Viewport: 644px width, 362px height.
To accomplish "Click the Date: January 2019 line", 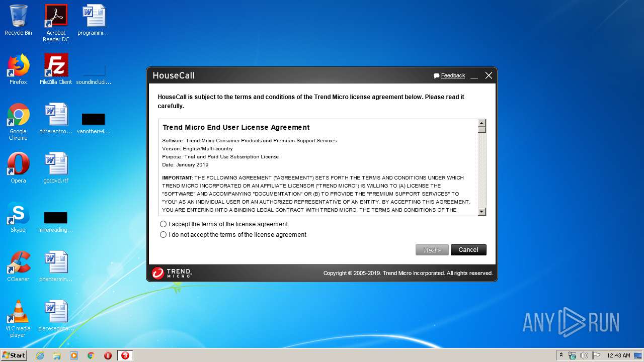I will (x=185, y=165).
